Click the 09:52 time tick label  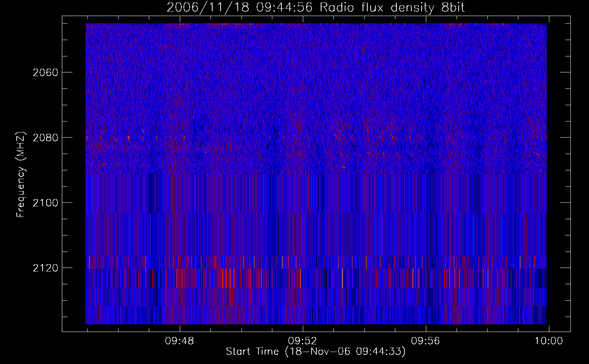pos(303,341)
